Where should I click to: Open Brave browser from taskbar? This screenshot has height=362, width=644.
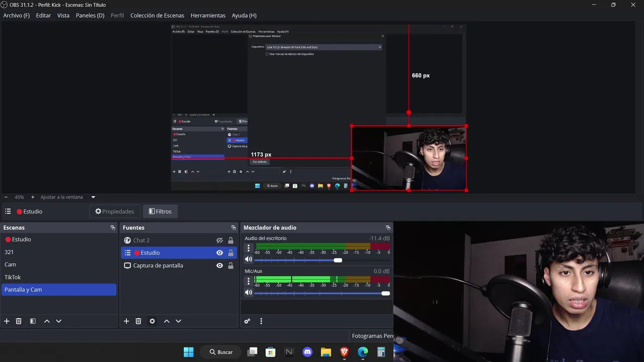point(344,352)
